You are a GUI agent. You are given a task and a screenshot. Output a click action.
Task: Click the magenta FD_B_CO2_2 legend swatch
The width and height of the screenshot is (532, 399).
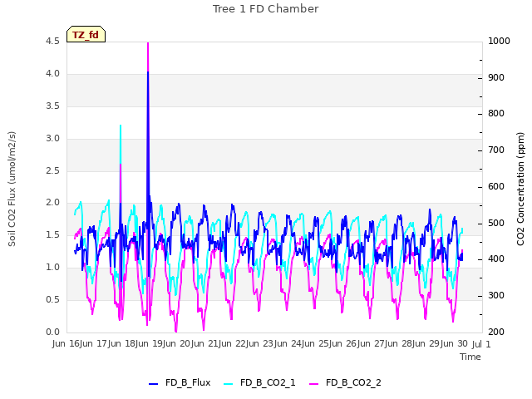[x=314, y=384]
